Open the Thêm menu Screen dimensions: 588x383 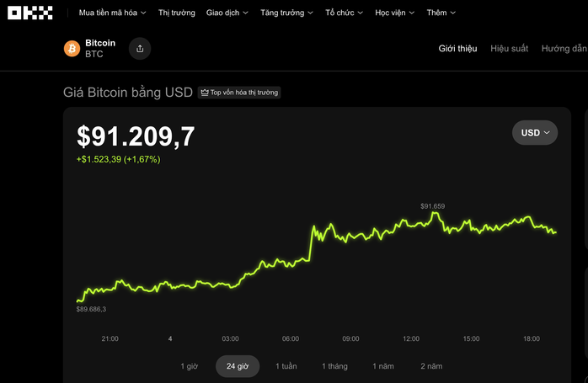click(441, 13)
